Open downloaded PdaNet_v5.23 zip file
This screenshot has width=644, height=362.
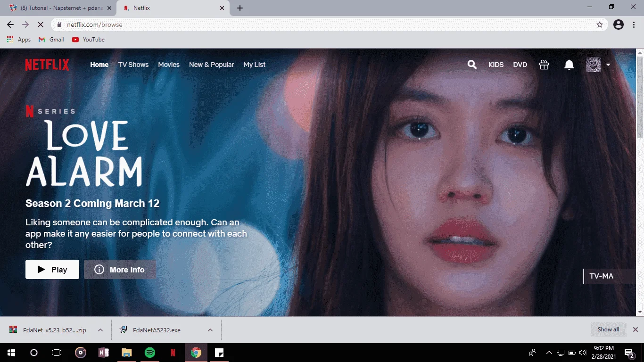click(x=49, y=330)
